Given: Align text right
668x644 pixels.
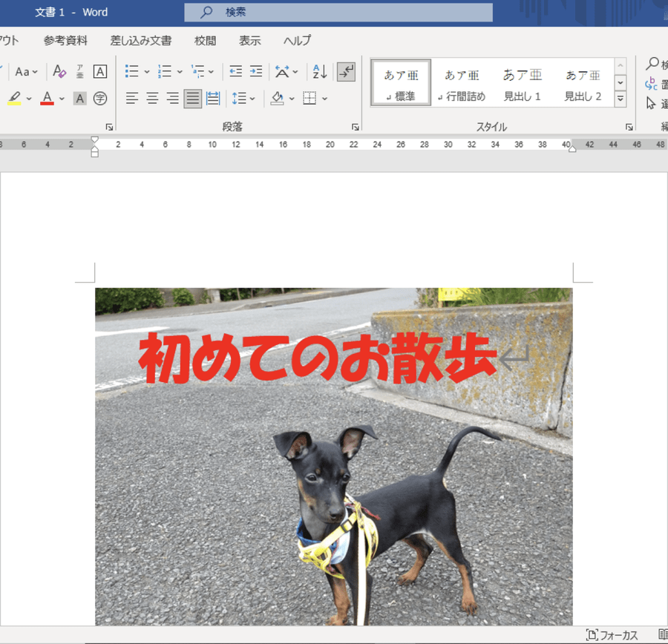Looking at the screenshot, I should (172, 99).
